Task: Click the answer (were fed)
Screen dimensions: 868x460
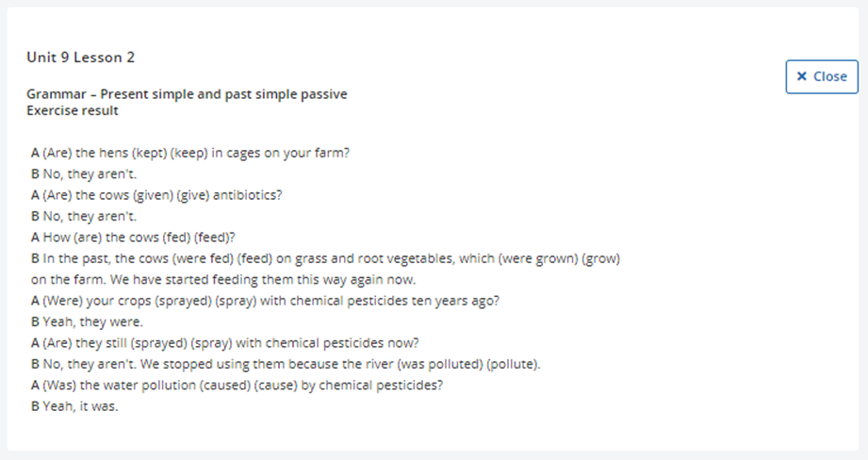Action: (199, 258)
